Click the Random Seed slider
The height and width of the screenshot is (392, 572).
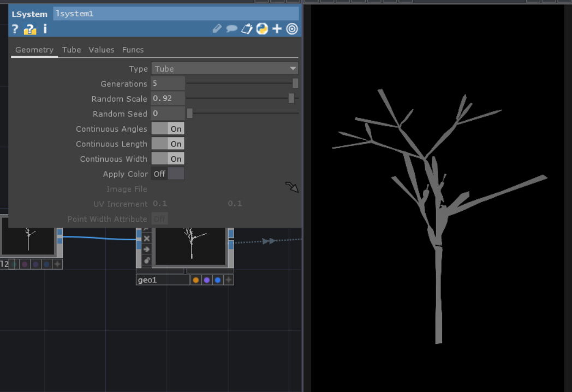point(242,114)
